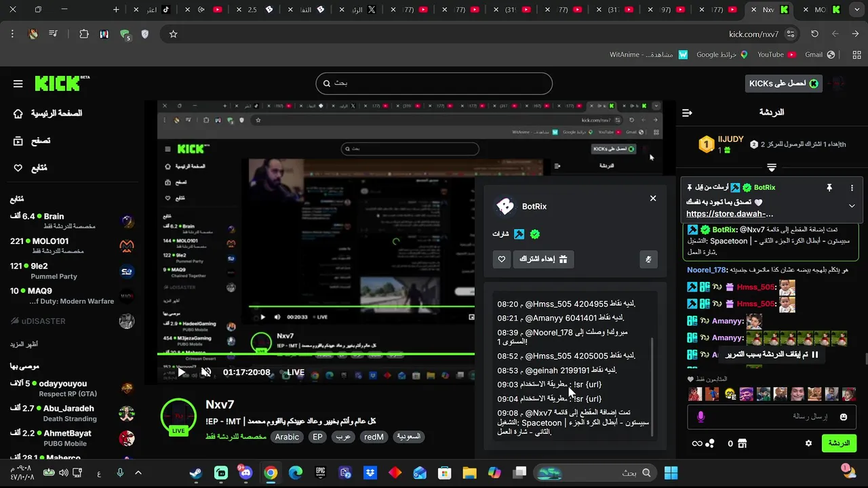Play the stream video

[x=181, y=372]
